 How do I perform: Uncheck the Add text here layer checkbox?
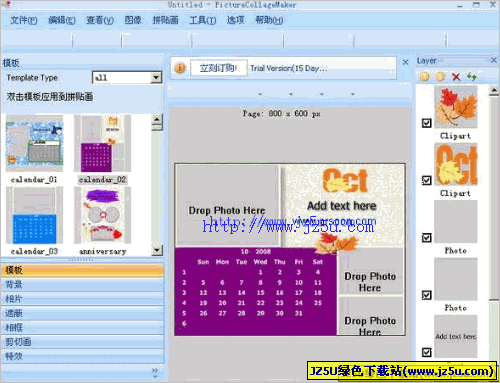coord(426,352)
